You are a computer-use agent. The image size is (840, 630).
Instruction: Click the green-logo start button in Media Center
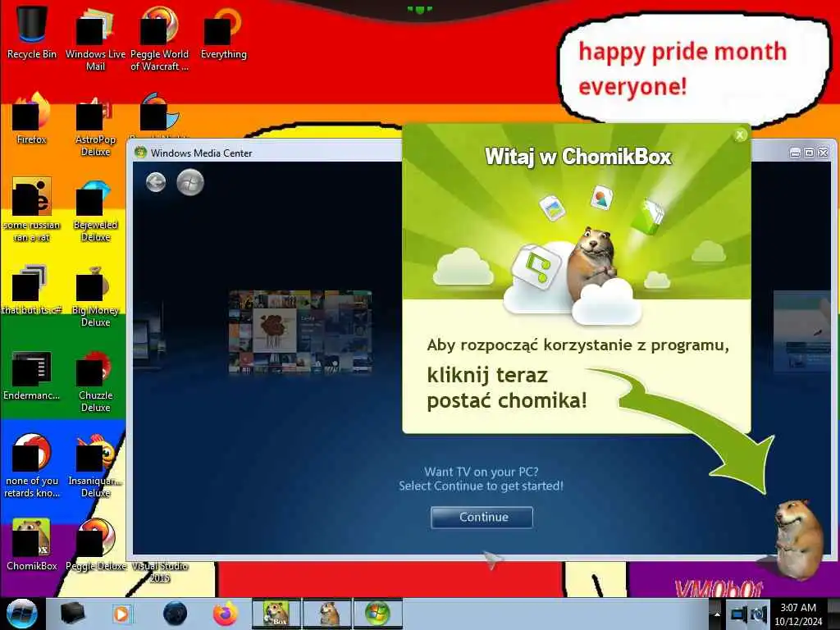coord(190,182)
